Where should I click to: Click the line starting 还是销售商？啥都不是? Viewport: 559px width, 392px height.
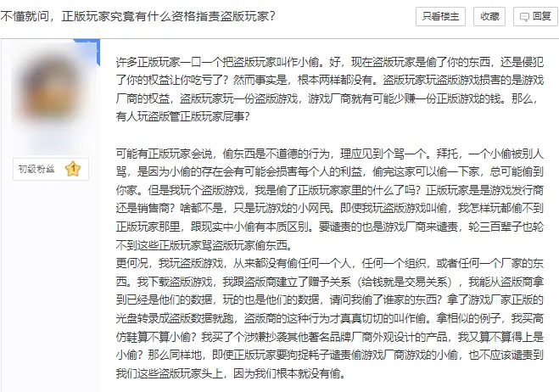(x=329, y=209)
